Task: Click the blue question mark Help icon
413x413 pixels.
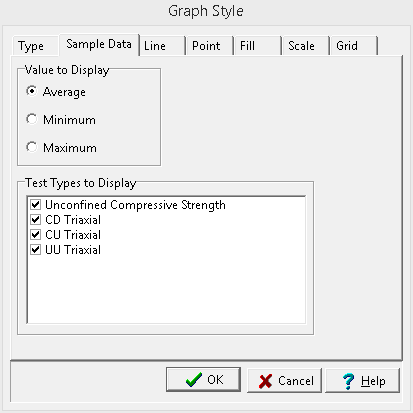Action: [x=348, y=381]
